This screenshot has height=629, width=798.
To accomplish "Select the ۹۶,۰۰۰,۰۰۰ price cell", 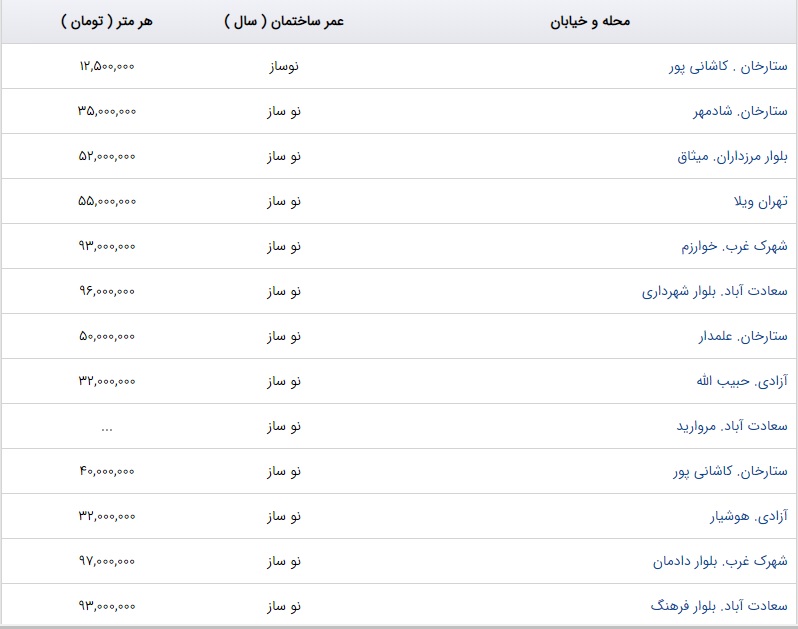I will tap(106, 291).
